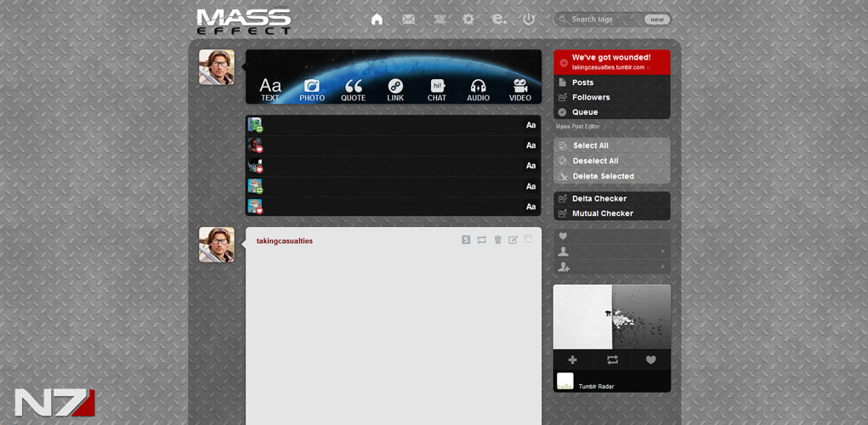Open the Posts sidebar item
This screenshot has width=868, height=425.
[x=612, y=82]
